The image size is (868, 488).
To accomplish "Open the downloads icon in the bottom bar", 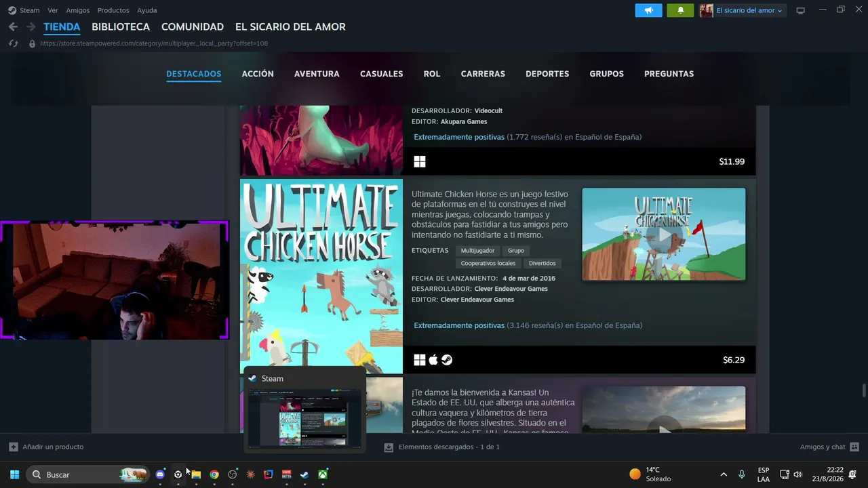I will [389, 447].
